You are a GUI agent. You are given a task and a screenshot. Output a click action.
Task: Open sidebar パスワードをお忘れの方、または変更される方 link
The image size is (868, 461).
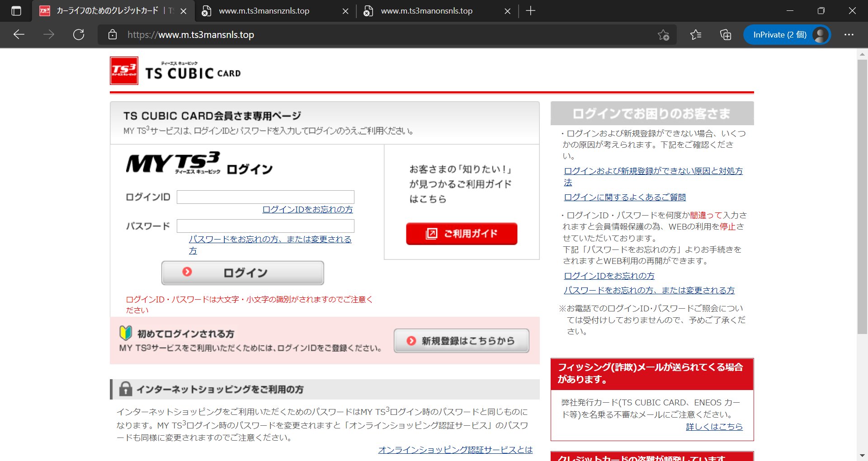click(649, 290)
